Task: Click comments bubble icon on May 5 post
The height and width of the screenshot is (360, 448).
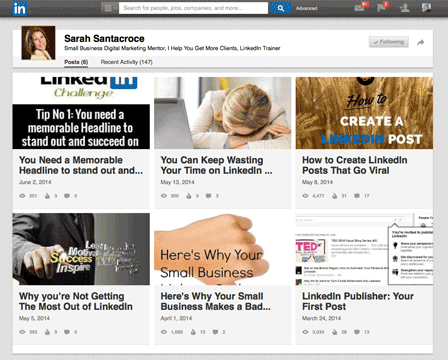Action: click(x=67, y=332)
